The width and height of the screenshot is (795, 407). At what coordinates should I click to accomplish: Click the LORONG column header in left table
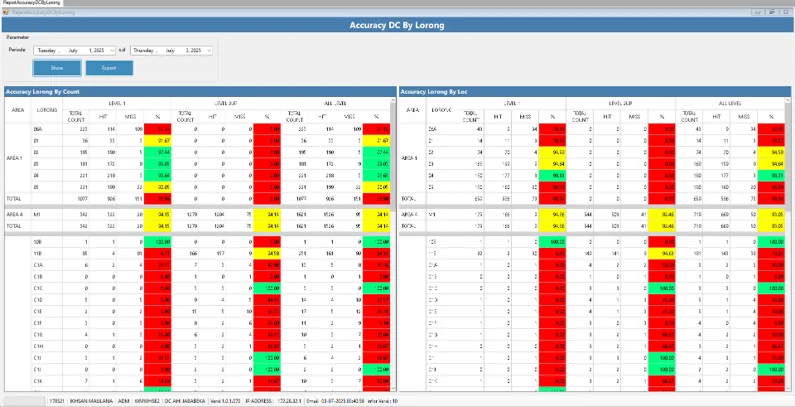[x=47, y=110]
